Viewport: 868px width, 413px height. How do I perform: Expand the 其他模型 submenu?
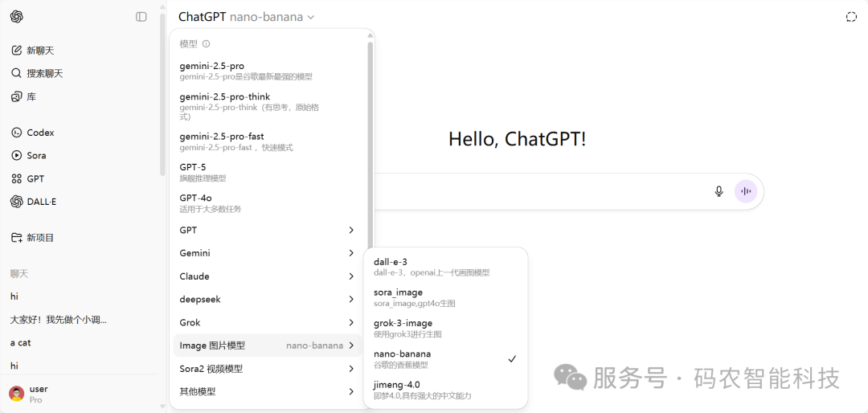tap(268, 392)
